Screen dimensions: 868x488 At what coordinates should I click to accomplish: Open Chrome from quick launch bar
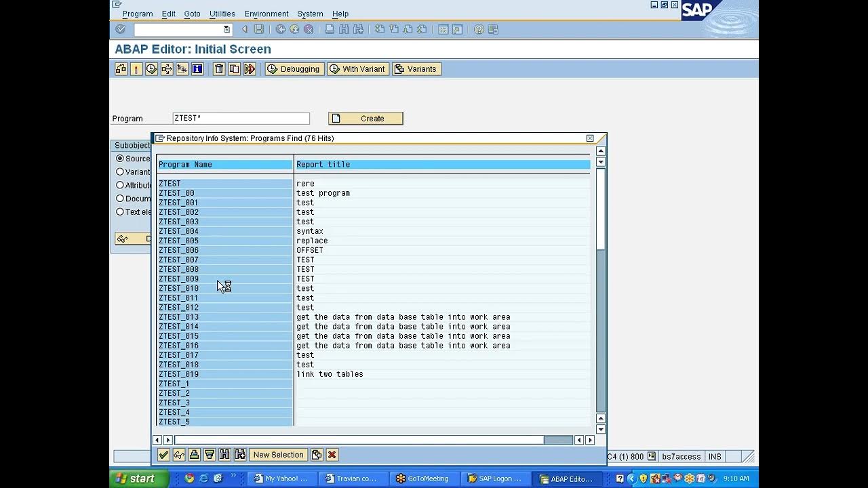[x=189, y=479]
